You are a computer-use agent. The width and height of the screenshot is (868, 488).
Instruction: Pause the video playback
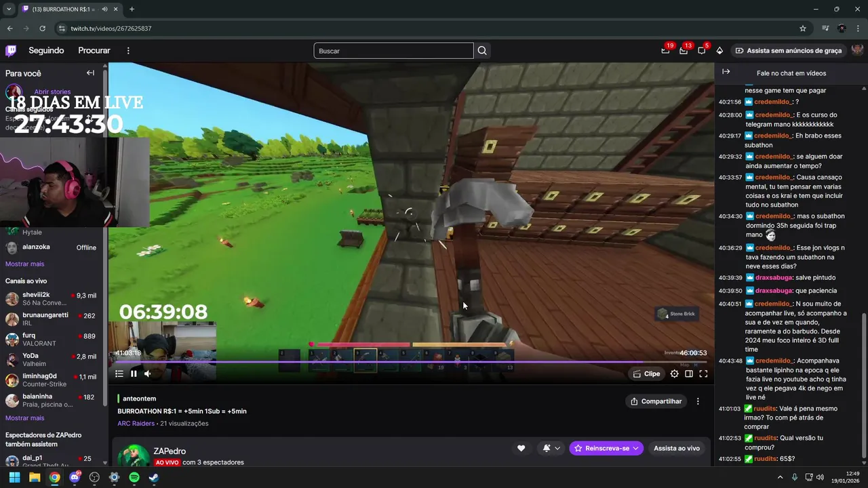[134, 373]
